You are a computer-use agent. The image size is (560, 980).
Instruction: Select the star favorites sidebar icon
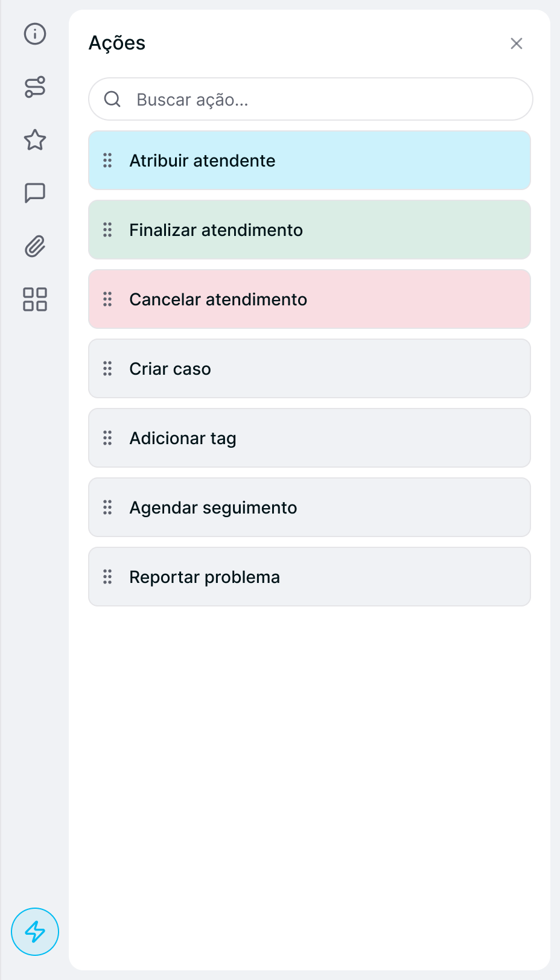click(x=35, y=140)
